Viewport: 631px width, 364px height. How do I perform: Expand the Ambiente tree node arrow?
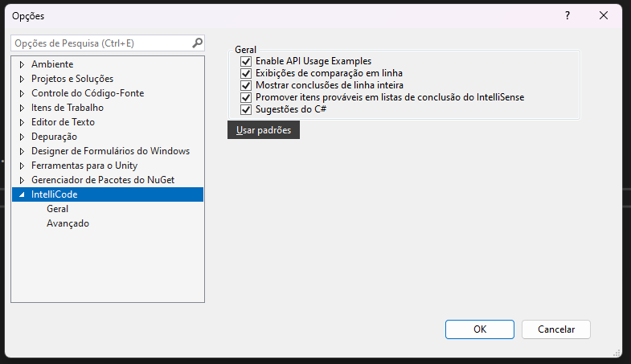23,64
